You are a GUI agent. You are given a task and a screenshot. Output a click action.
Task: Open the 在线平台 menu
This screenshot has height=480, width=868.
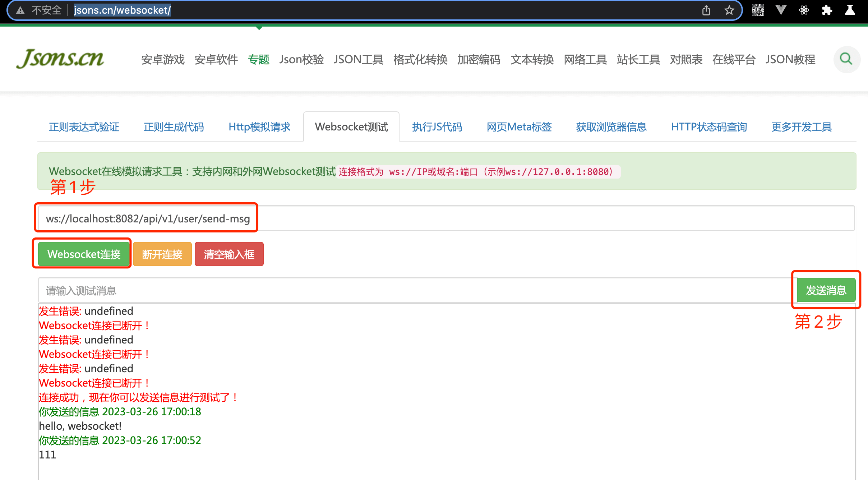click(734, 60)
